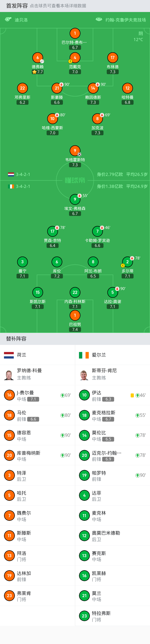Tap Ireland number 9 埃文-弗格森 circle
This screenshot has height=644, width=150.
click(x=75, y=199)
